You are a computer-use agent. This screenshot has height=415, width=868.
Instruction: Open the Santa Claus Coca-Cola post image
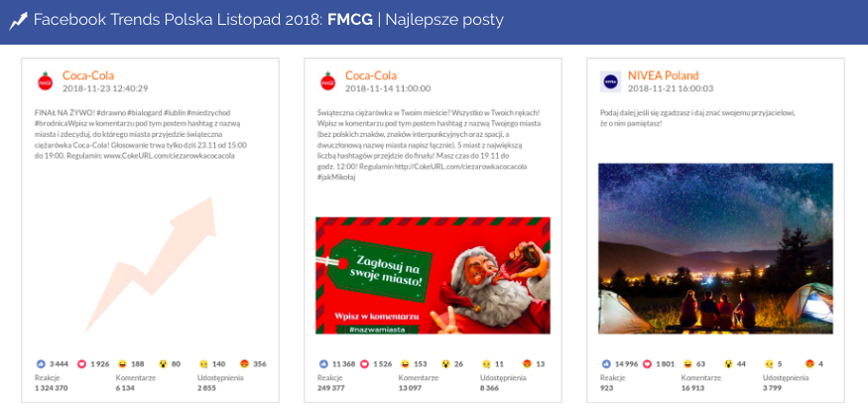(x=433, y=276)
